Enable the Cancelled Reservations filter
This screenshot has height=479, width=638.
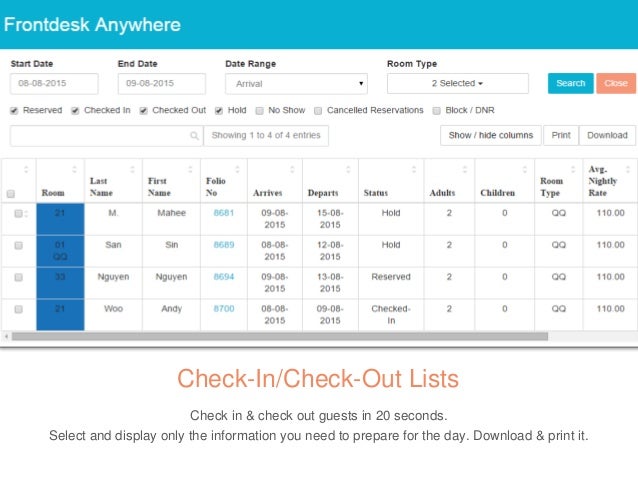pos(318,111)
